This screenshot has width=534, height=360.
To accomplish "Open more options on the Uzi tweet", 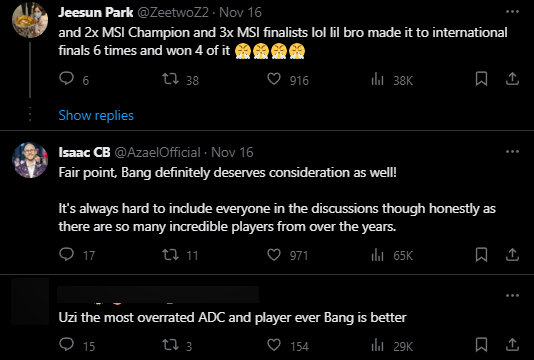I will coord(512,296).
